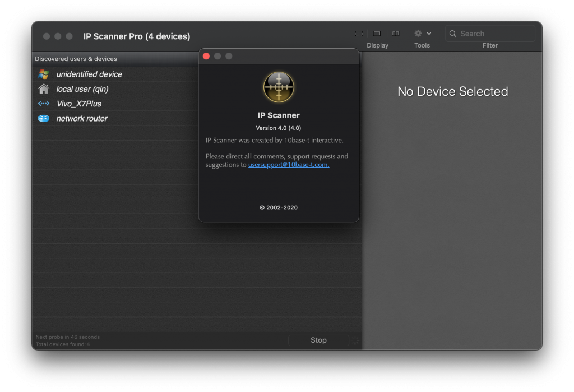Open the usersupport@10base-t.com email link
574x392 pixels.
289,165
